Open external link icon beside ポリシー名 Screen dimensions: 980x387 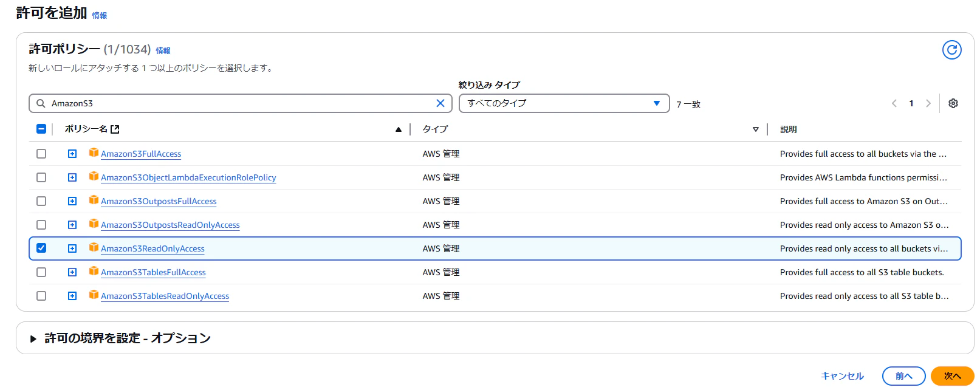115,129
